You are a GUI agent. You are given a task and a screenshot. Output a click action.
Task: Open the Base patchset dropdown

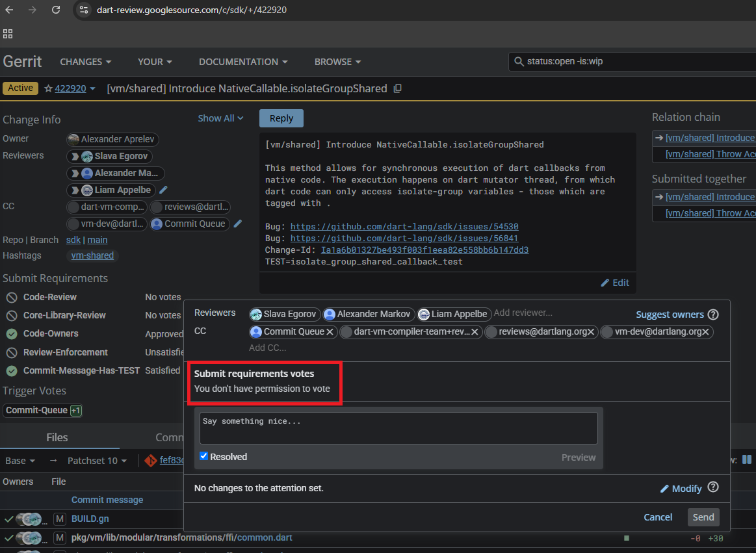(20, 461)
